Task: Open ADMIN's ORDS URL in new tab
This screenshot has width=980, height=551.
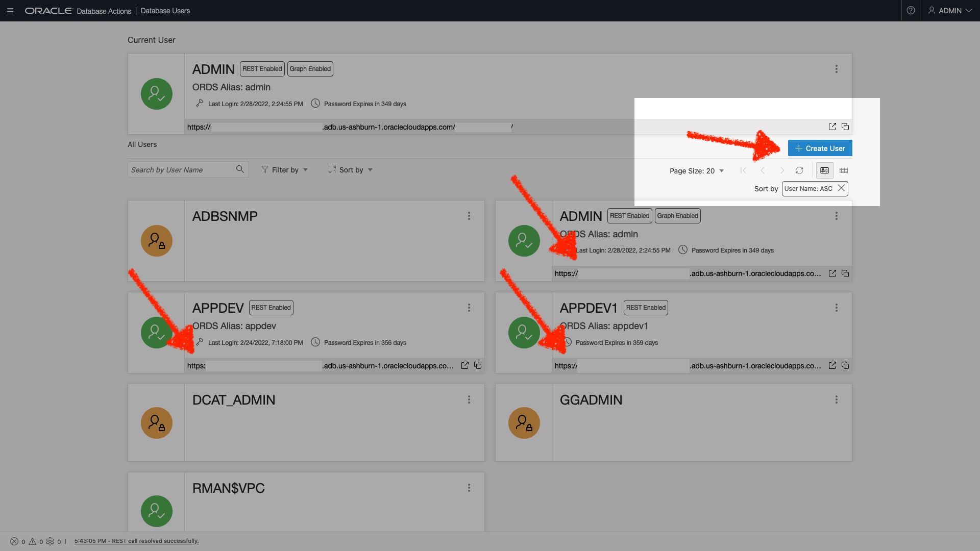Action: point(832,127)
